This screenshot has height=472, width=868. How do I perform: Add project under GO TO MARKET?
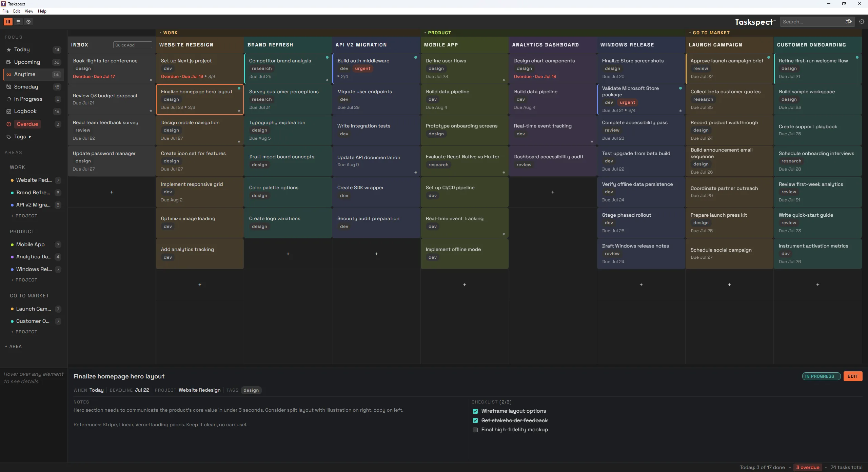click(24, 332)
